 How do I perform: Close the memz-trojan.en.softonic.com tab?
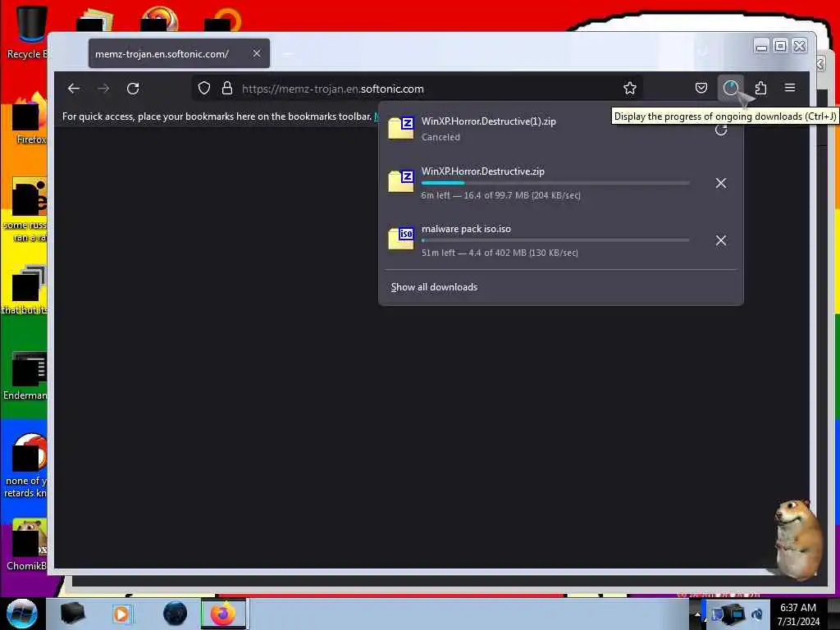(x=257, y=53)
